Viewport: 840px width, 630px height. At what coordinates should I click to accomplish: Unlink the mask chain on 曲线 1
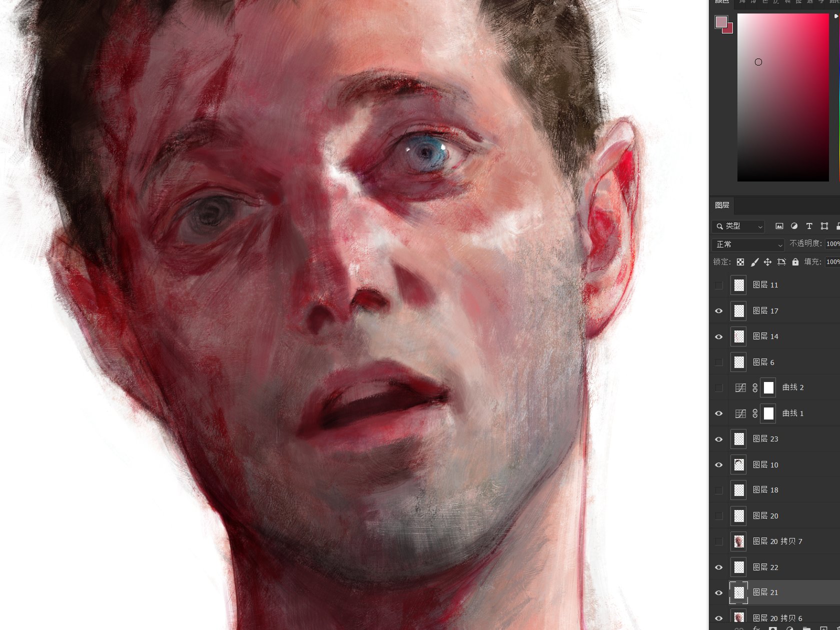coord(755,413)
